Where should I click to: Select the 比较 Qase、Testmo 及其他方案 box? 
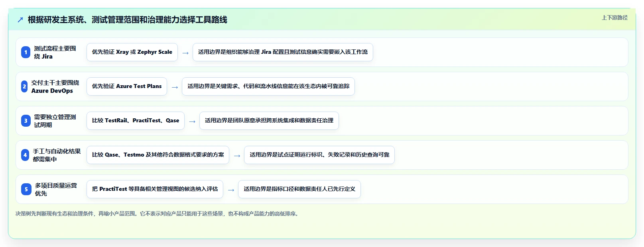[x=158, y=155]
